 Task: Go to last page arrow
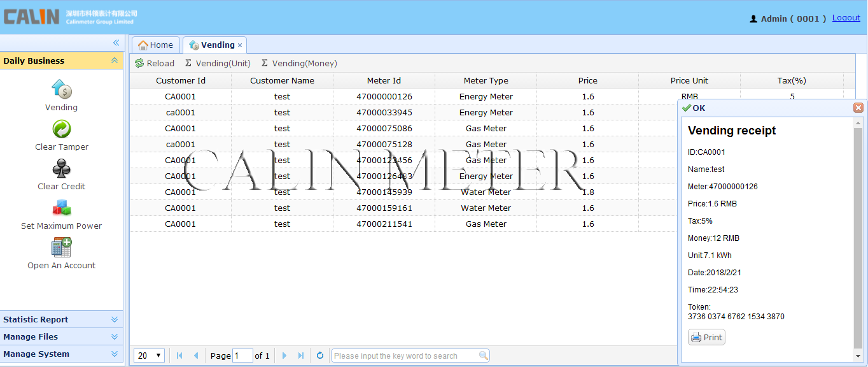[x=301, y=356]
